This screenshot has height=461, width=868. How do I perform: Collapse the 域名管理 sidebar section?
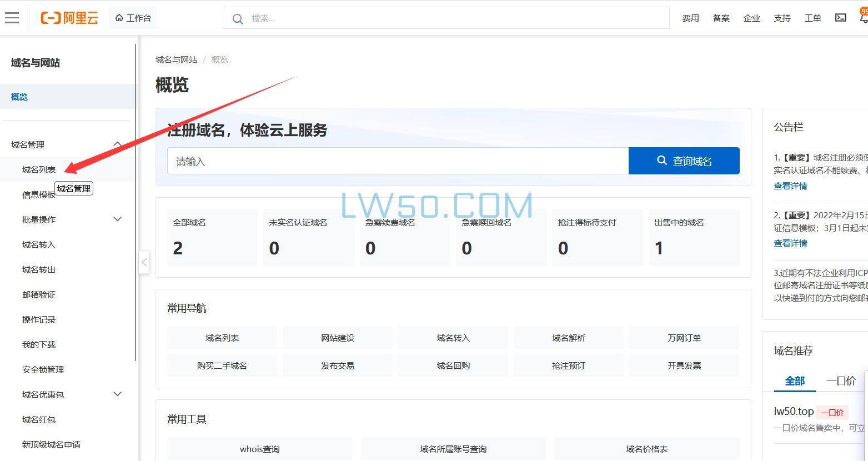coord(118,144)
